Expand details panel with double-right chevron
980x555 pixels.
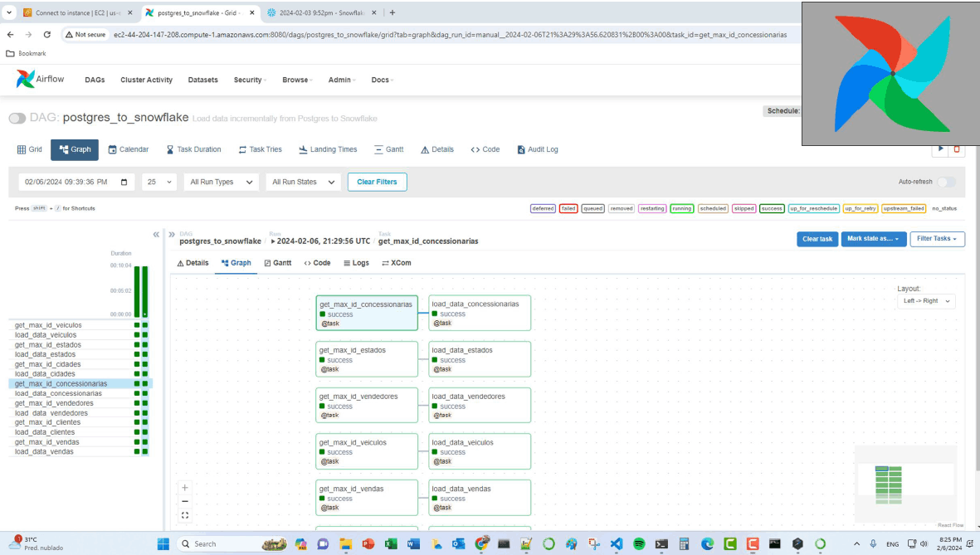point(171,235)
